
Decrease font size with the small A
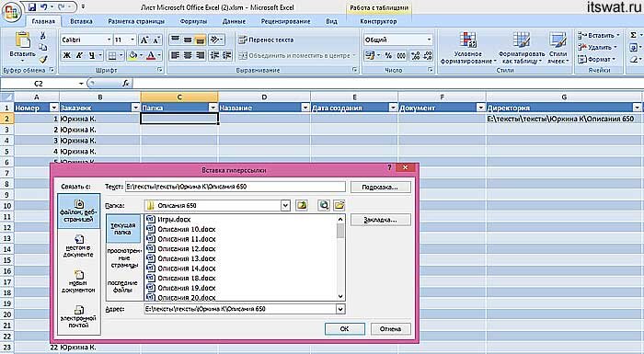pyautogui.click(x=156, y=40)
